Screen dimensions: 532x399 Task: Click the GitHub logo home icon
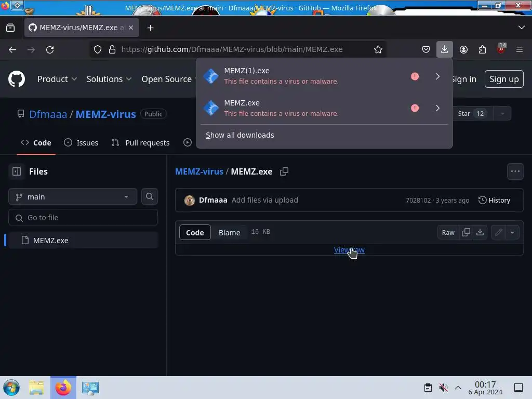(x=17, y=79)
